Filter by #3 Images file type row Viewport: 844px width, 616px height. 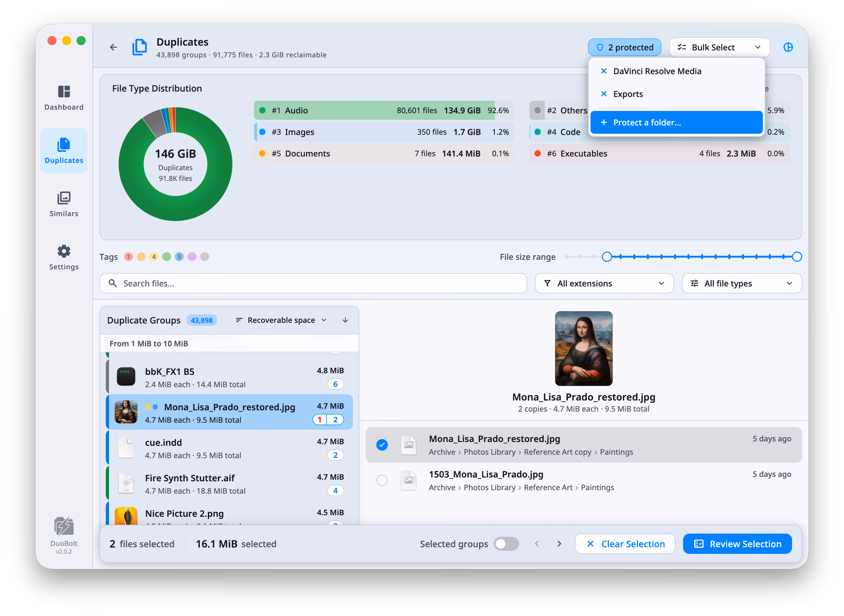click(x=384, y=132)
